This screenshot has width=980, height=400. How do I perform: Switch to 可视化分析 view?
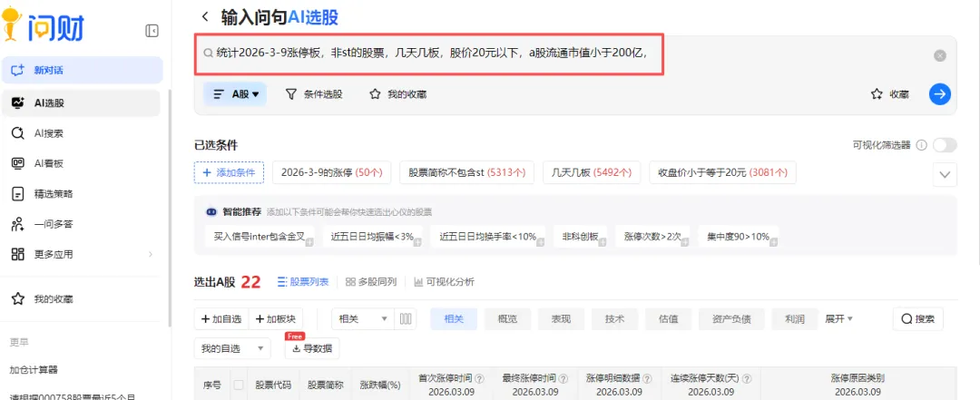tap(444, 282)
